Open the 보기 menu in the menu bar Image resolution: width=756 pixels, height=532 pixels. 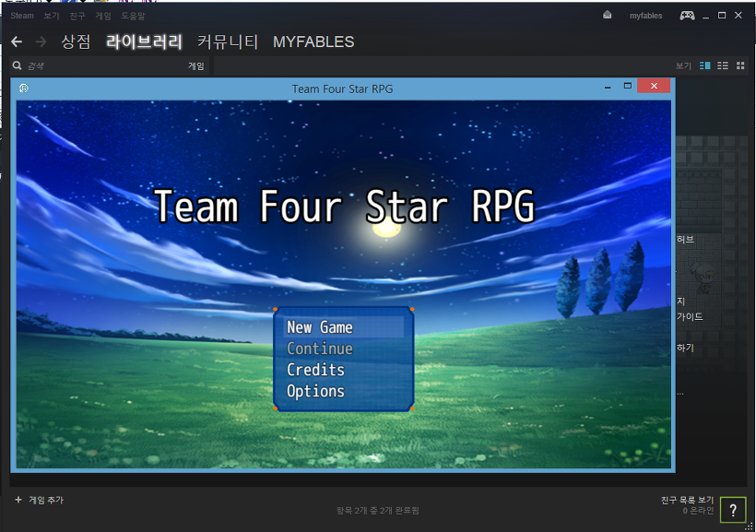coord(51,16)
